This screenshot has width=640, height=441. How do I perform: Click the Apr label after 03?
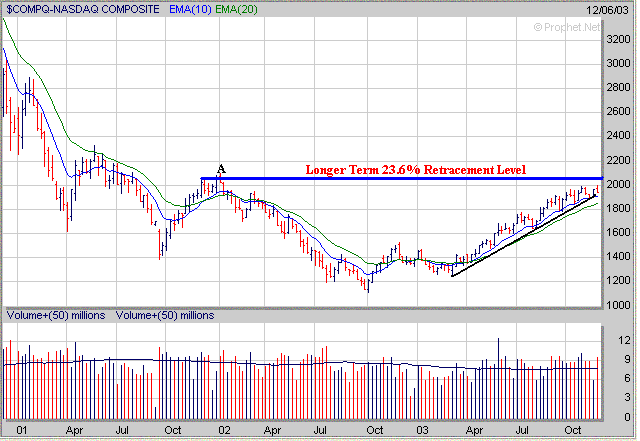pyautogui.click(x=474, y=430)
